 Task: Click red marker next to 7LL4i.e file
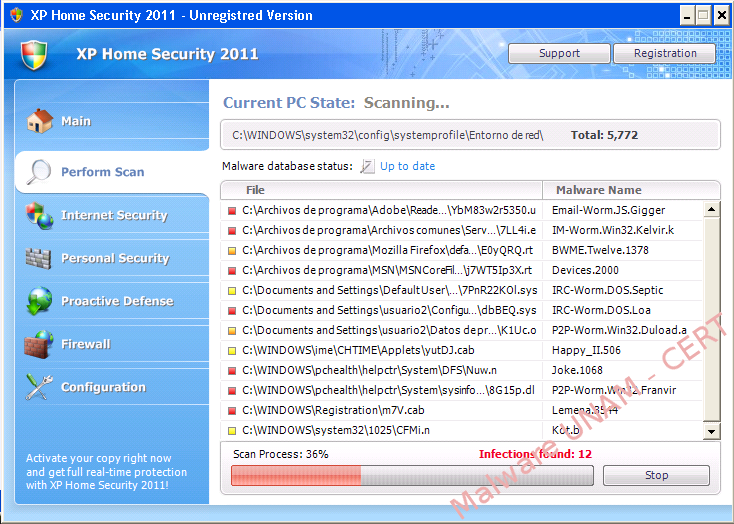pos(232,231)
